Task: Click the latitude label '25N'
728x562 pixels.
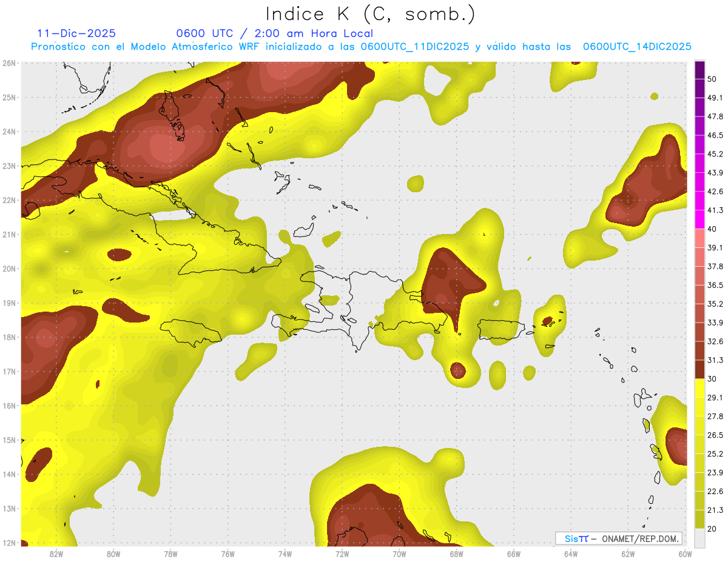Action: click(8, 98)
